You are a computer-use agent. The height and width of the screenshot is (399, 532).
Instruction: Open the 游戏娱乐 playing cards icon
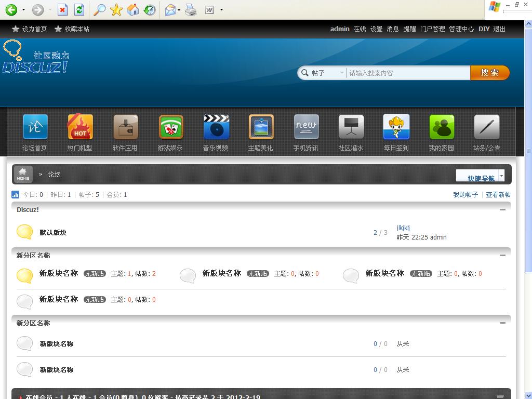pos(171,127)
